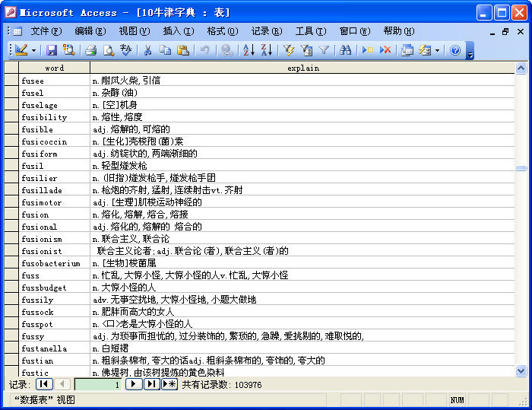Click the Undo icon
Image resolution: width=532 pixels, height=410 pixels.
(x=204, y=50)
